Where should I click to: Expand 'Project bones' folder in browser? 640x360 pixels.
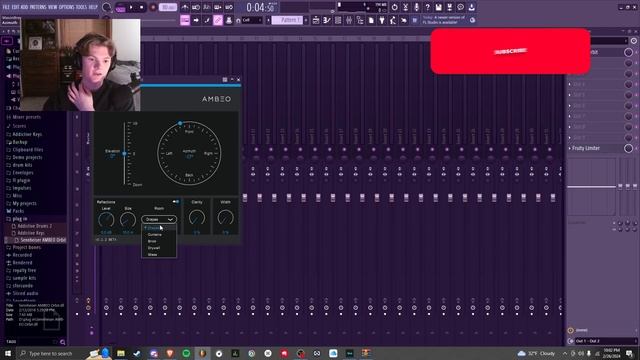click(27, 247)
